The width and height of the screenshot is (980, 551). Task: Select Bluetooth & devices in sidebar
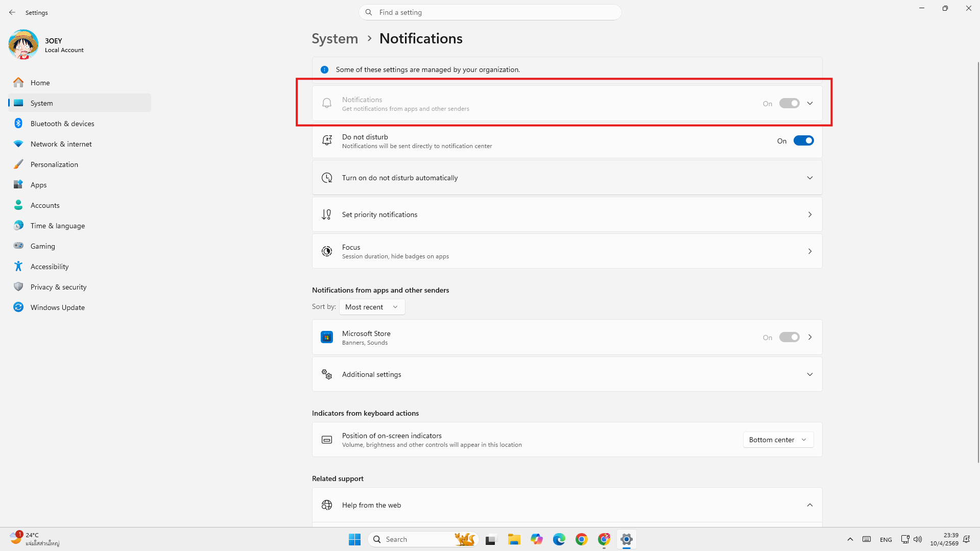(80, 124)
